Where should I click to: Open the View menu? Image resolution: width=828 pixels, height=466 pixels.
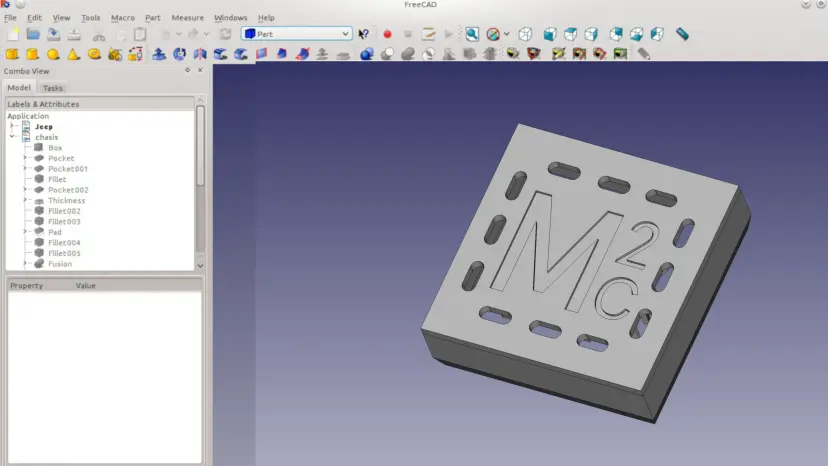pyautogui.click(x=61, y=17)
